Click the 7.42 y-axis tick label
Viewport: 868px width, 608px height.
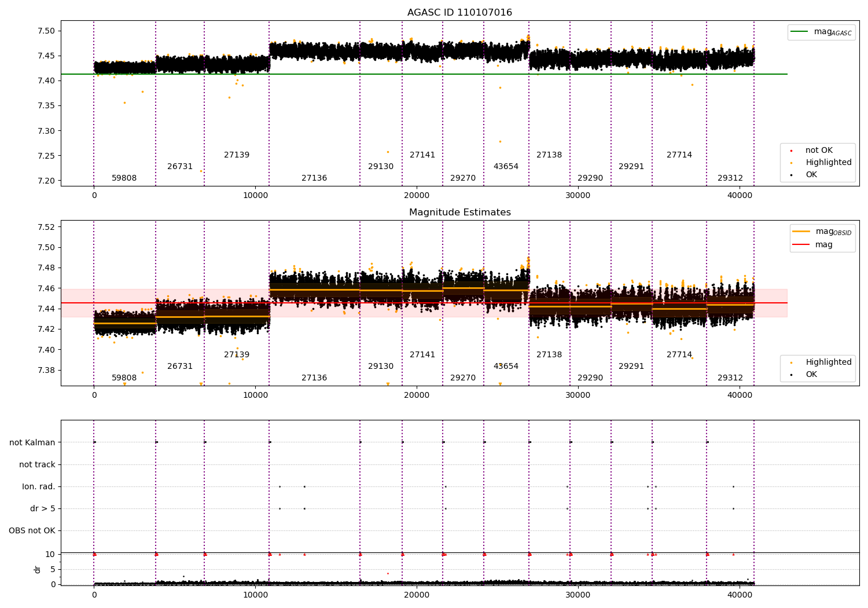click(46, 329)
